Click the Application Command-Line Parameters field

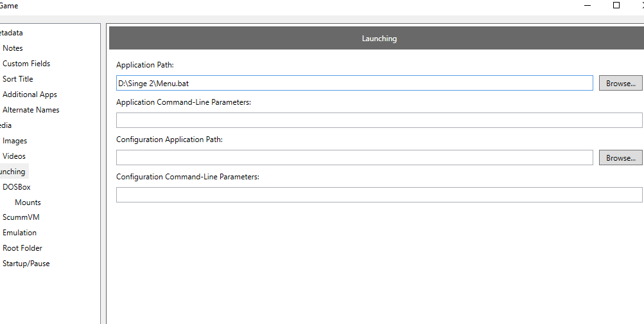coord(379,121)
